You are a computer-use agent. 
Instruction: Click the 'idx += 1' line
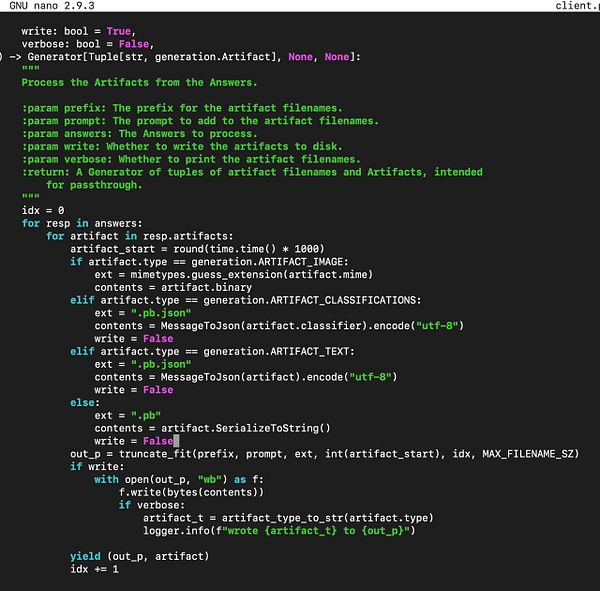tap(94, 569)
